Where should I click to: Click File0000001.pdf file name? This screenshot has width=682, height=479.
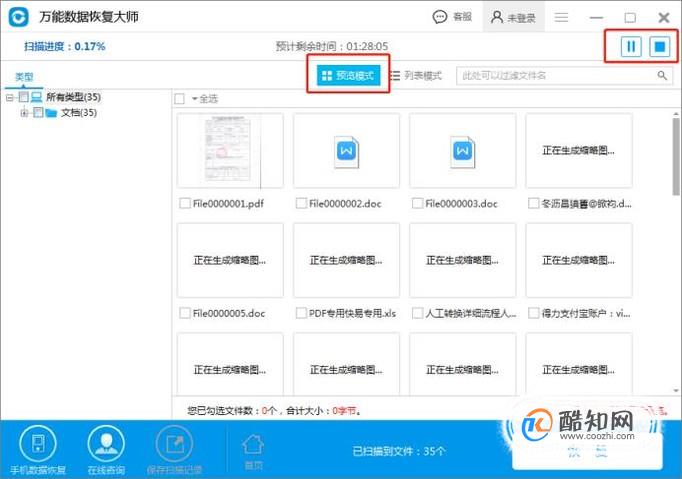[228, 203]
